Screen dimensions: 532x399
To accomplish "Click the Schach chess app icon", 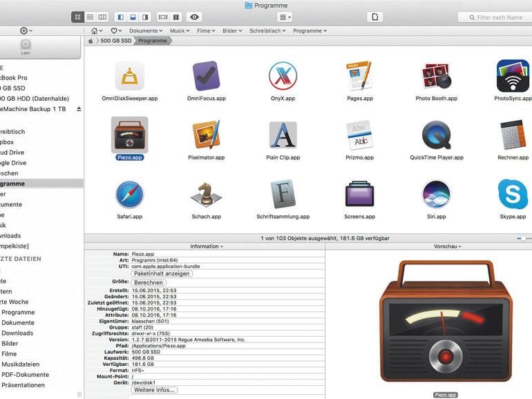I will click(x=206, y=194).
